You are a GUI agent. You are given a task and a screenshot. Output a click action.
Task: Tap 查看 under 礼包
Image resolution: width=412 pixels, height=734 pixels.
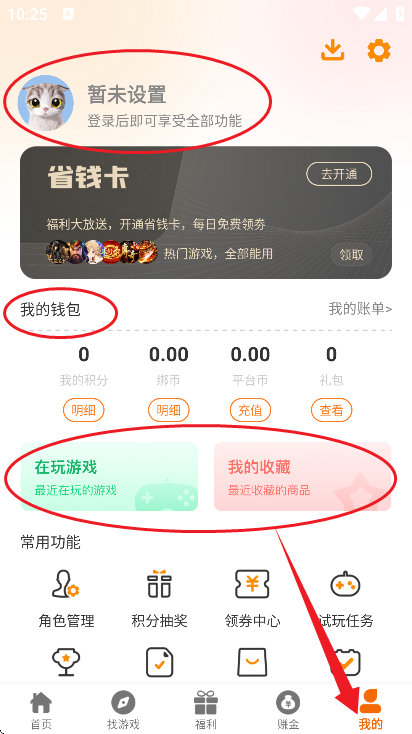[x=331, y=411]
